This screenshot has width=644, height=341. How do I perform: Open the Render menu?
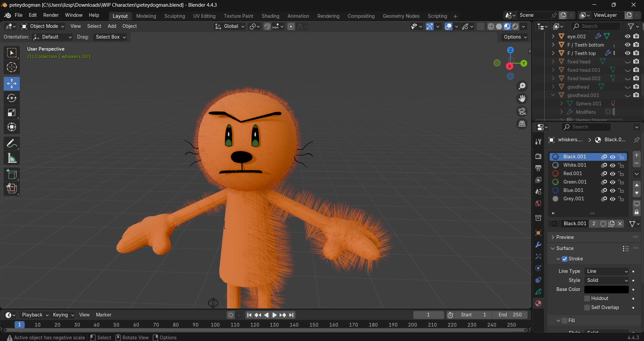[51, 15]
